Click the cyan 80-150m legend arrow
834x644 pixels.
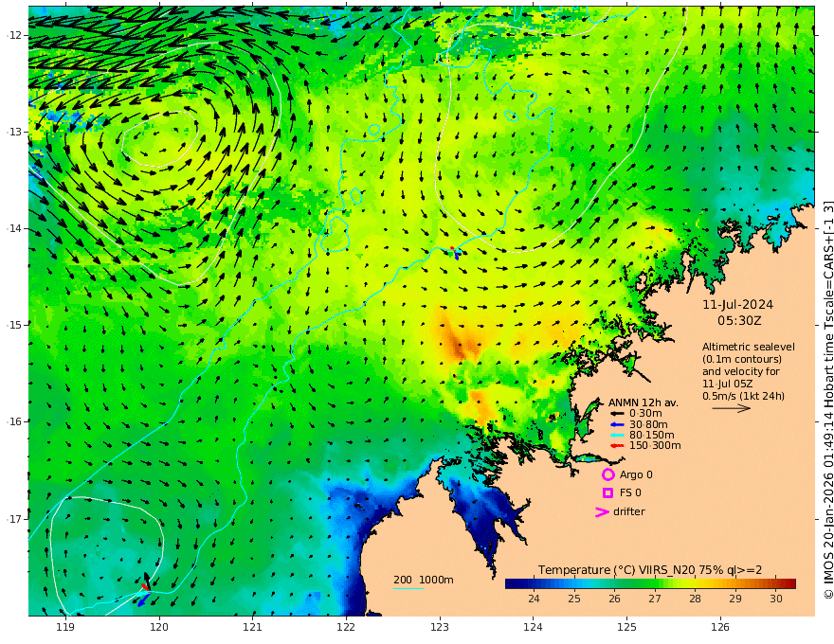[x=616, y=435]
